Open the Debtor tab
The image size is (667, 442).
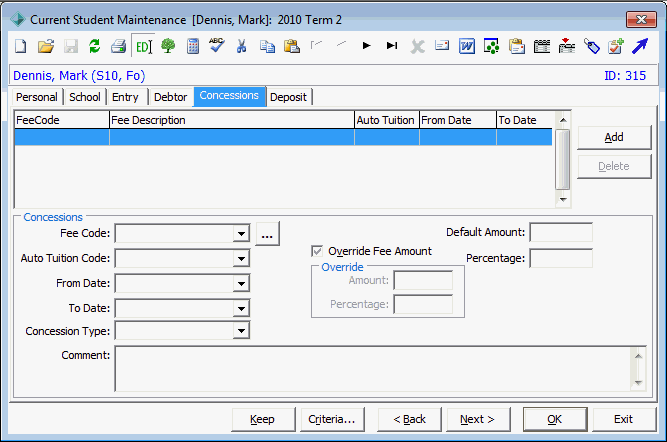tap(171, 97)
